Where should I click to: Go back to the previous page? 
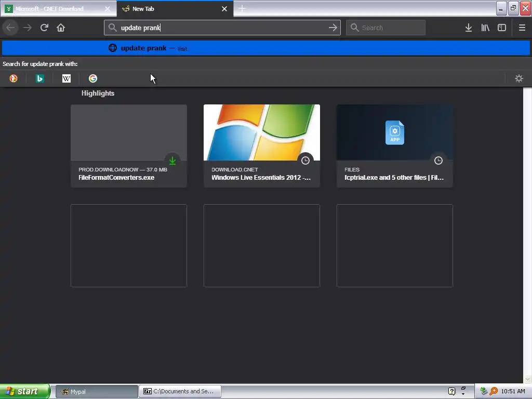point(10,28)
